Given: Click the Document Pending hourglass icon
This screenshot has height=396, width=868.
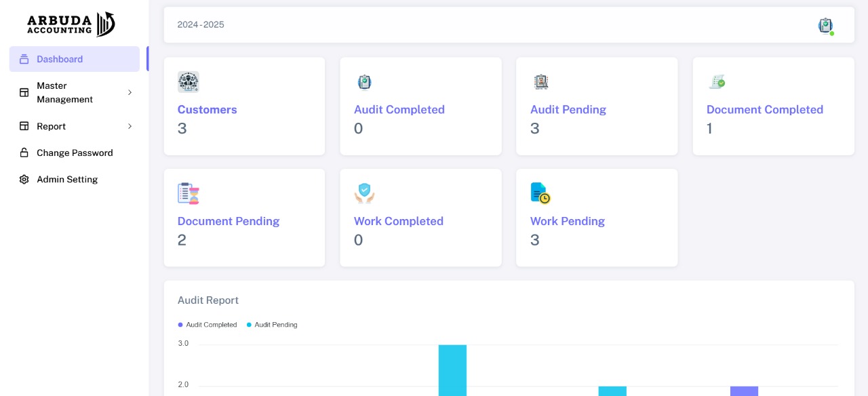Looking at the screenshot, I should (x=188, y=193).
